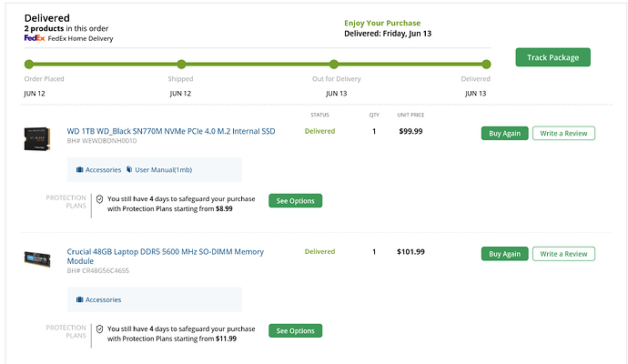
Task: Open the WD 1TB WD_Black SN770M product link
Action: tap(171, 131)
